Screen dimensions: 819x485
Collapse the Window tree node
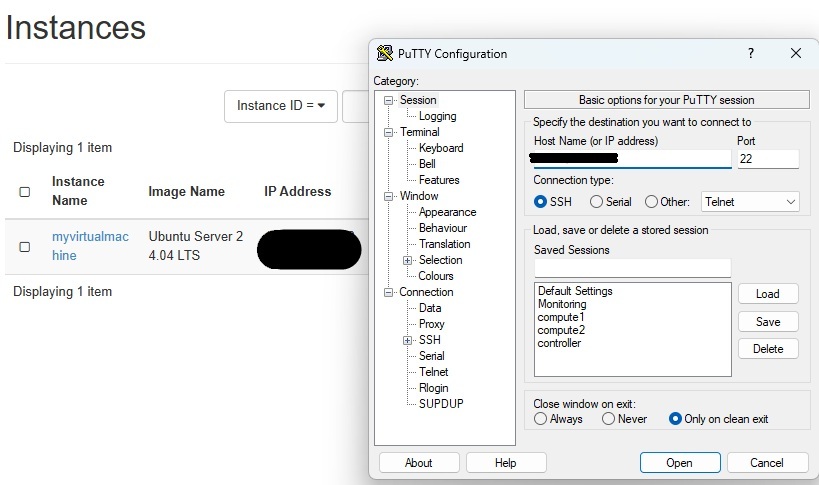388,196
